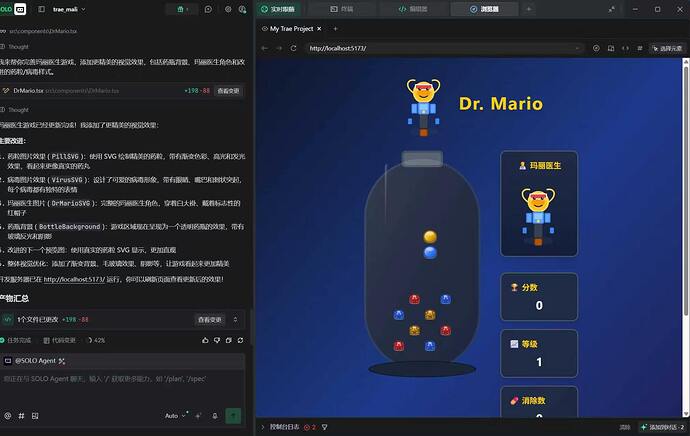The height and width of the screenshot is (436, 690).
Task: Click the 42% context usage indicator
Action: (x=96, y=340)
